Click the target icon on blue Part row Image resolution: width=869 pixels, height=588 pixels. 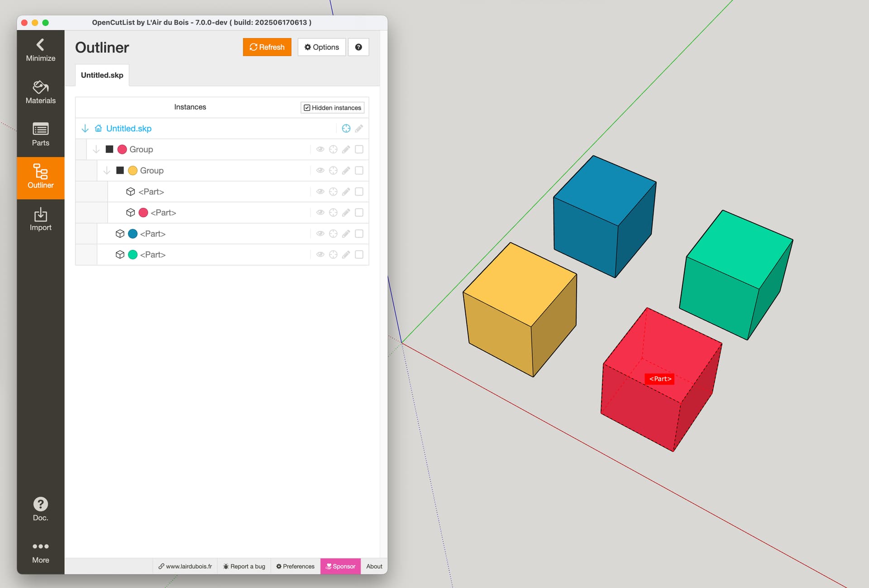pyautogui.click(x=333, y=234)
